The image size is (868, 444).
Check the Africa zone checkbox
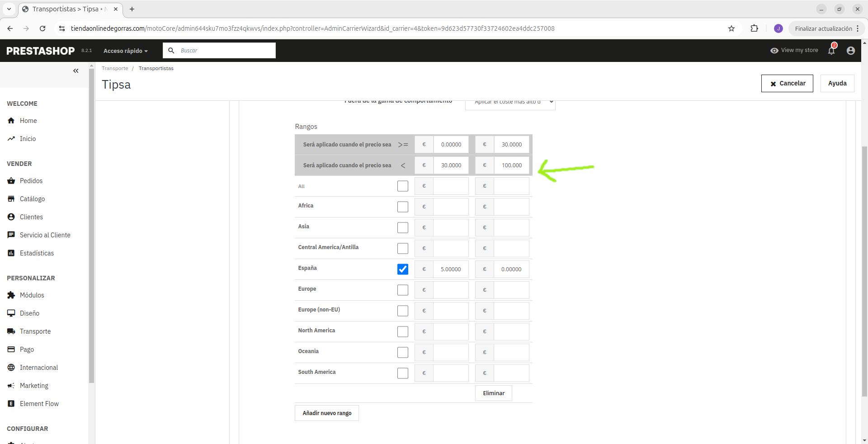point(403,207)
